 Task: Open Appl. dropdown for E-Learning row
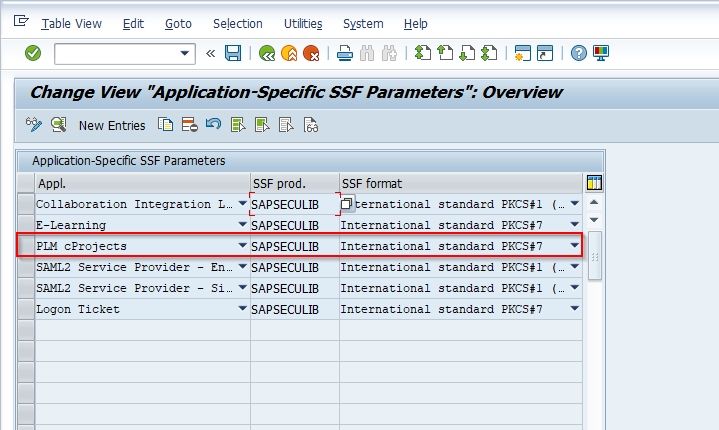[243, 225]
